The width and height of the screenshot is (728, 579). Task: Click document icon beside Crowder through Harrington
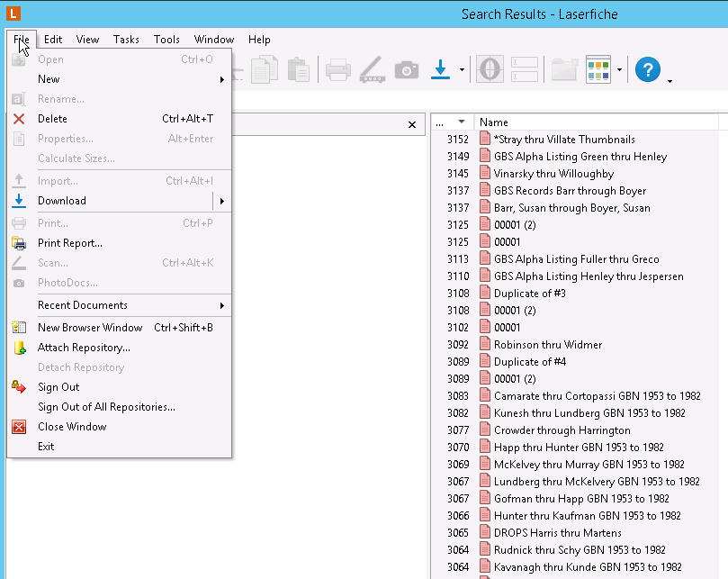(x=485, y=430)
